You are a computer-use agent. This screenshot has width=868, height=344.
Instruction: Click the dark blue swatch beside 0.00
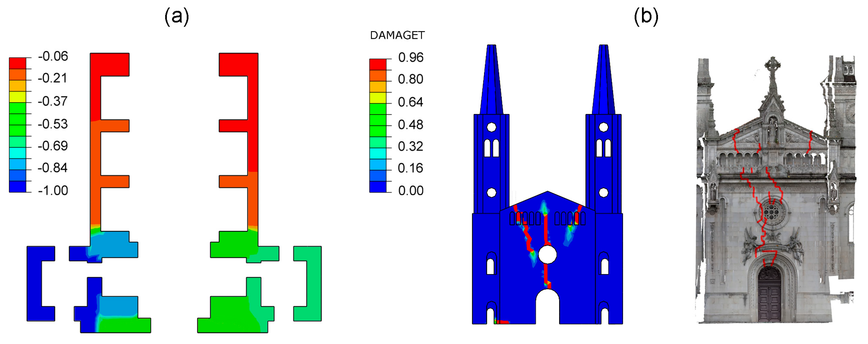tap(378, 187)
